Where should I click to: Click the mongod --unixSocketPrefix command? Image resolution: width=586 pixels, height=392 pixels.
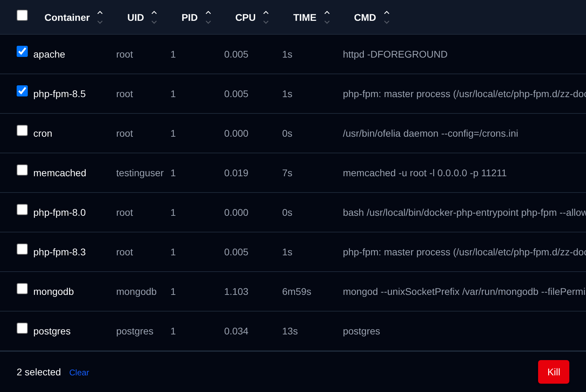[464, 292]
